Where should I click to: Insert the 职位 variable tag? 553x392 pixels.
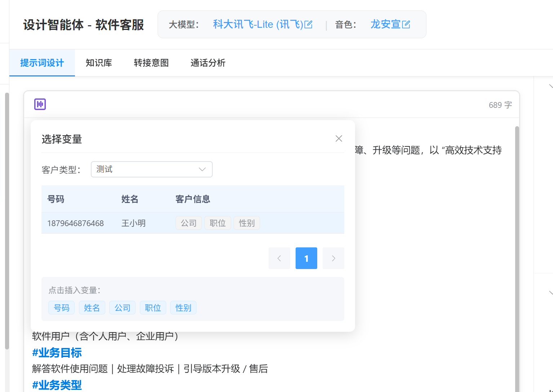153,308
